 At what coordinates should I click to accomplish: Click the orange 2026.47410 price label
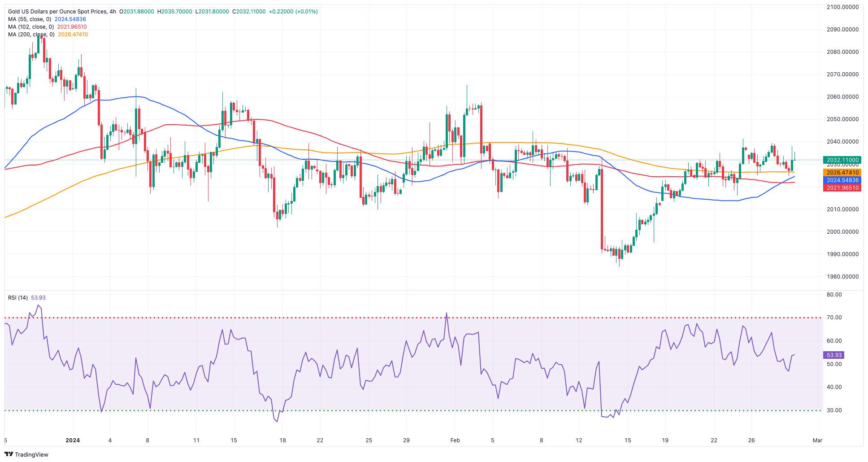842,173
